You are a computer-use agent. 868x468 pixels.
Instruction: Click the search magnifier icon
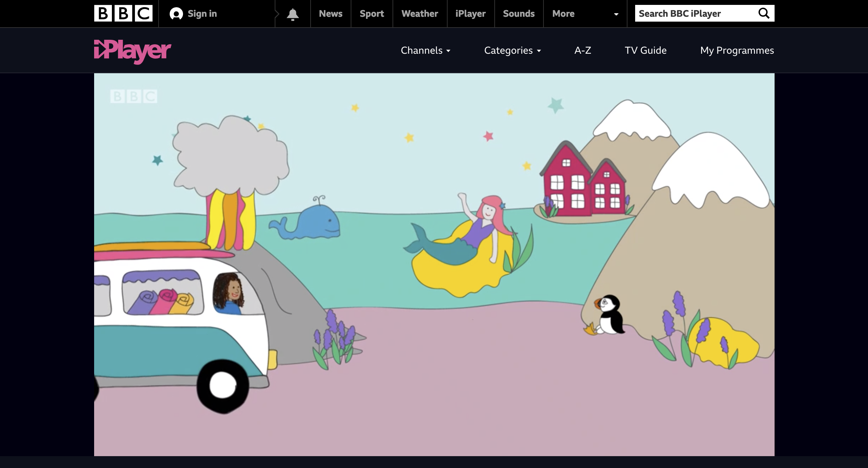point(763,14)
